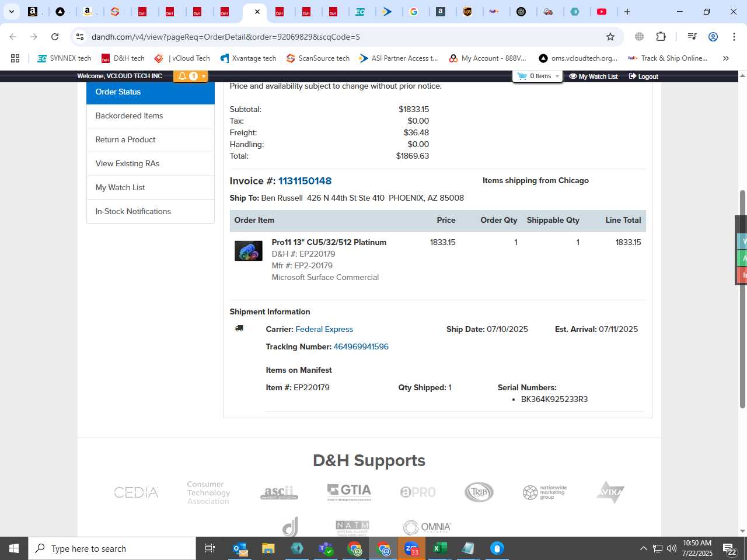
Task: Open the apps grid in bookmarks bar
Action: [15, 58]
